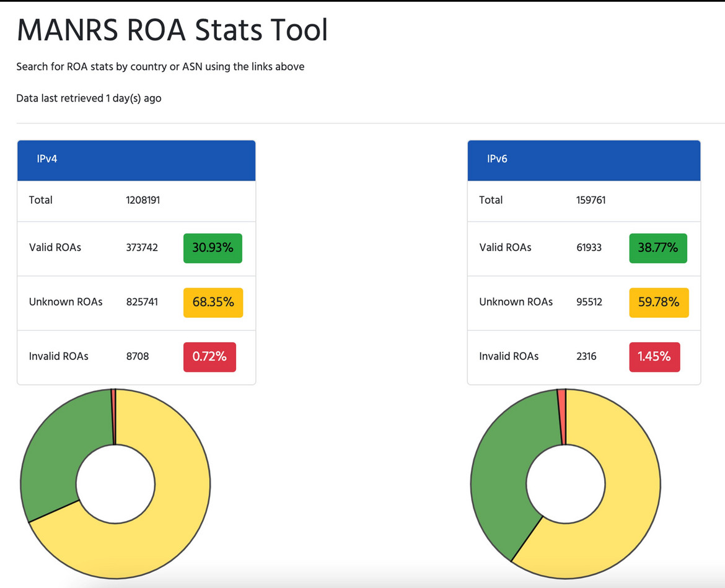Click the 'Valid ROAs' label in IPv6 table

[506, 248]
